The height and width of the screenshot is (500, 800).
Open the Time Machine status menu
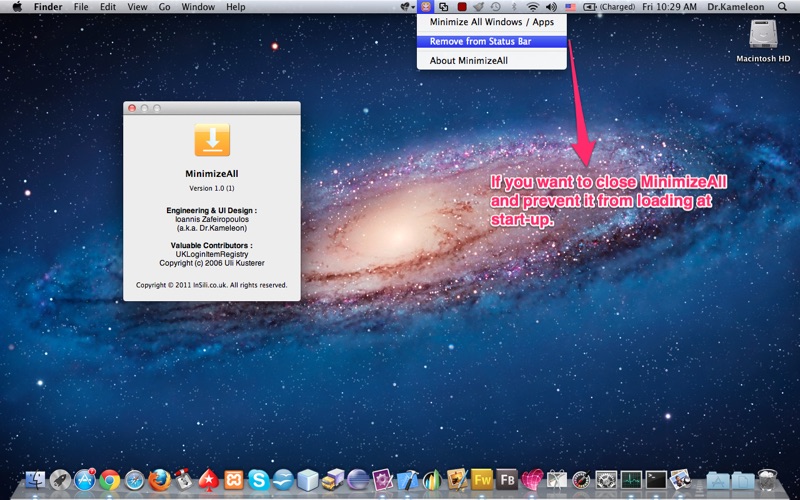495,7
